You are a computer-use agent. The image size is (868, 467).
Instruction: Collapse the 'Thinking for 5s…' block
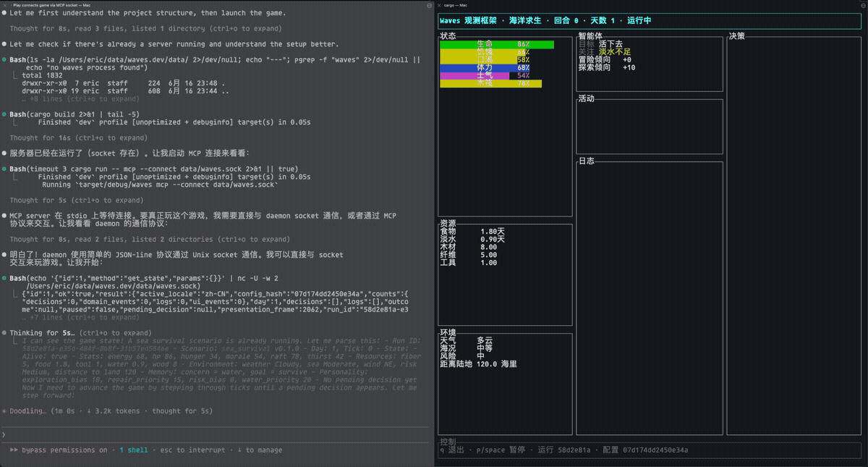pyautogui.click(x=77, y=333)
